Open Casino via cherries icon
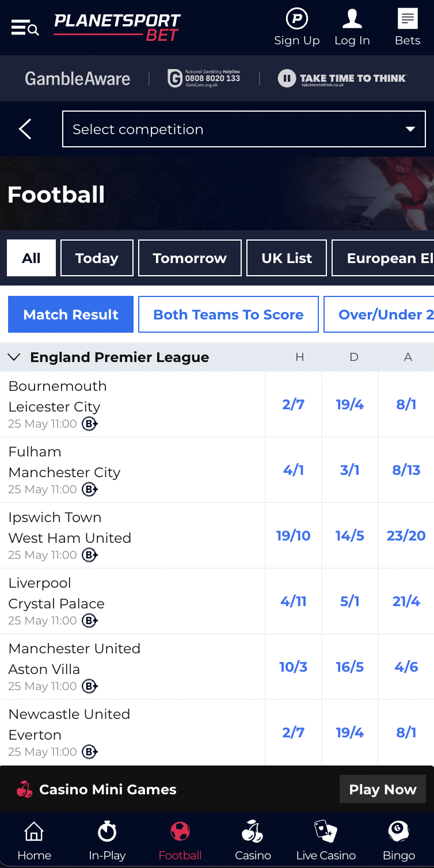 coord(253,831)
